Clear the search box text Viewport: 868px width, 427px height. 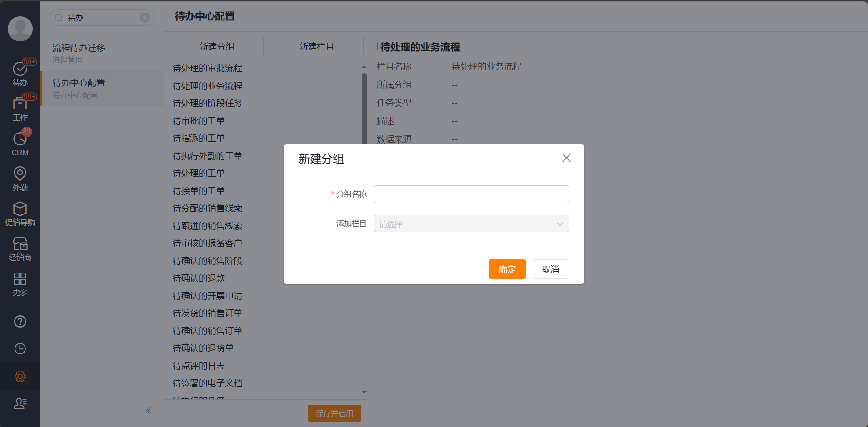[x=145, y=18]
